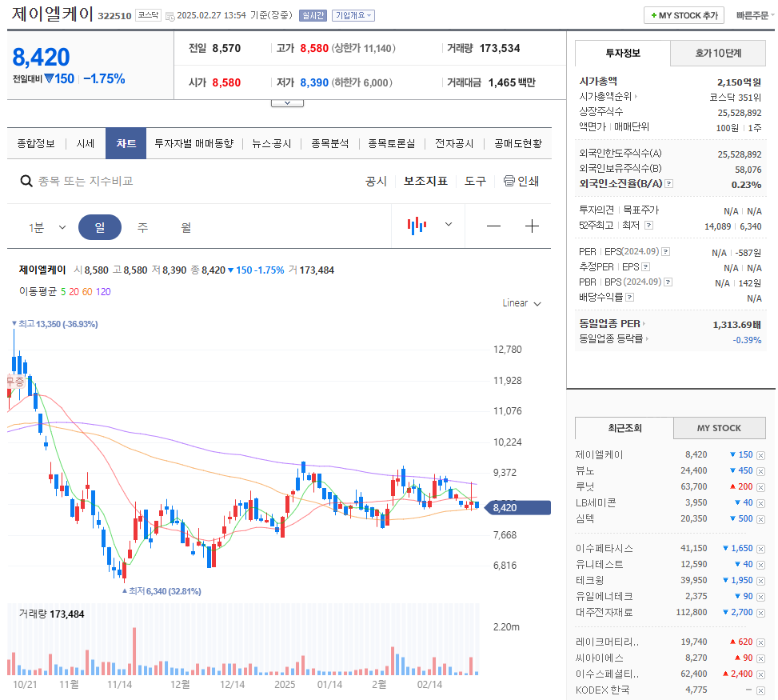Image resolution: width=778 pixels, height=700 pixels.
Task: Switch the chart period to 월 (monthly)
Action: (x=186, y=226)
